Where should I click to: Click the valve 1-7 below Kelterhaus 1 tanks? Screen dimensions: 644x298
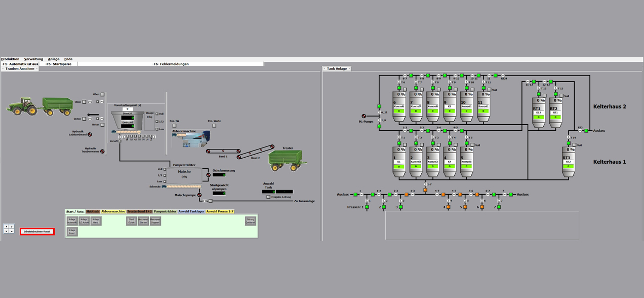tap(426, 184)
